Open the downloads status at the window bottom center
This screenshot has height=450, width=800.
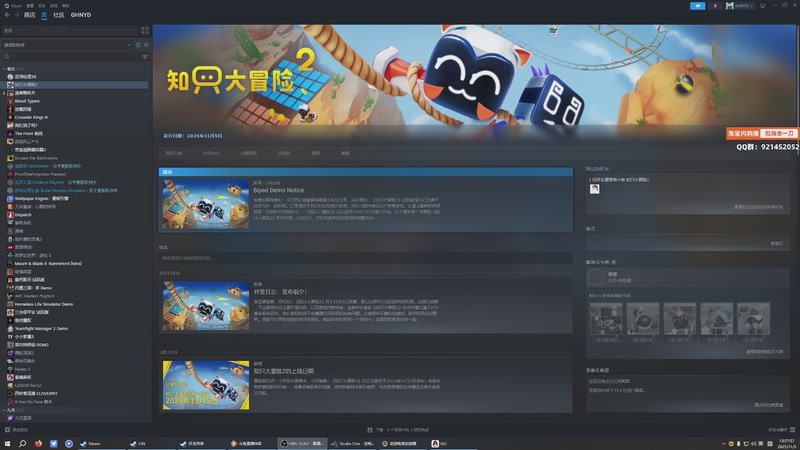point(398,430)
